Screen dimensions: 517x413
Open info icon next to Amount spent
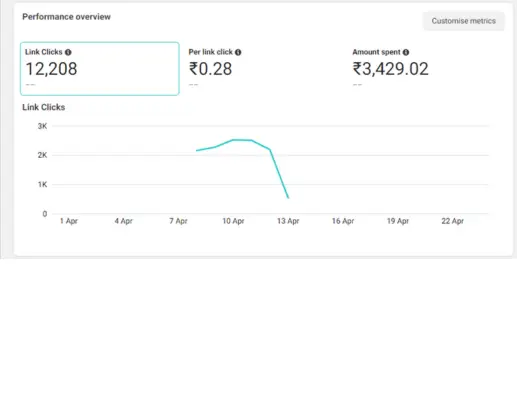tap(406, 52)
